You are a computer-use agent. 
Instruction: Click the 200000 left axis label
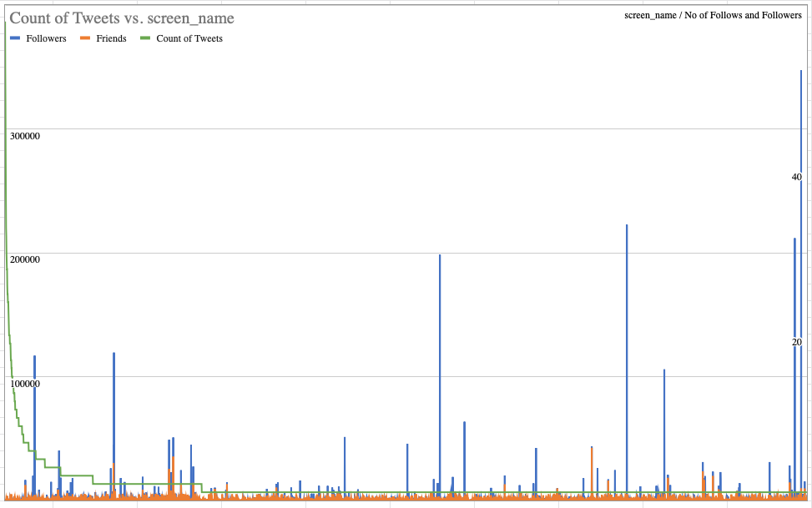pos(25,259)
